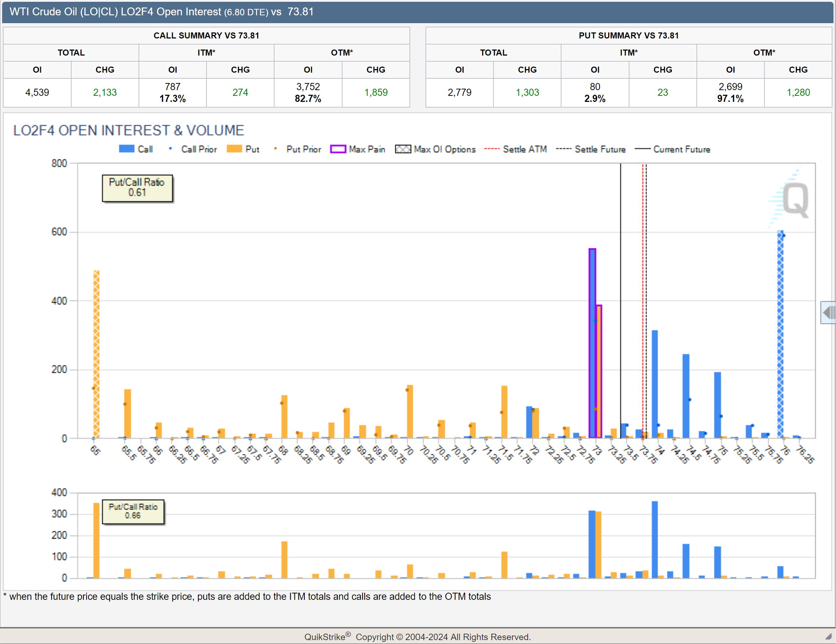Select the PUT SUMMARY VS 73.81 header
This screenshot has width=836, height=644.
coord(628,36)
